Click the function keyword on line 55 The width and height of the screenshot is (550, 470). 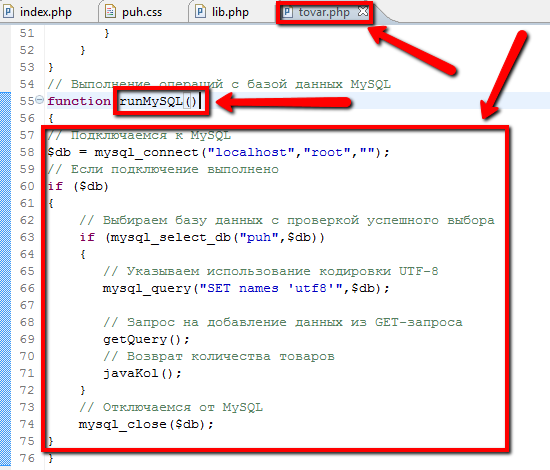(x=79, y=101)
